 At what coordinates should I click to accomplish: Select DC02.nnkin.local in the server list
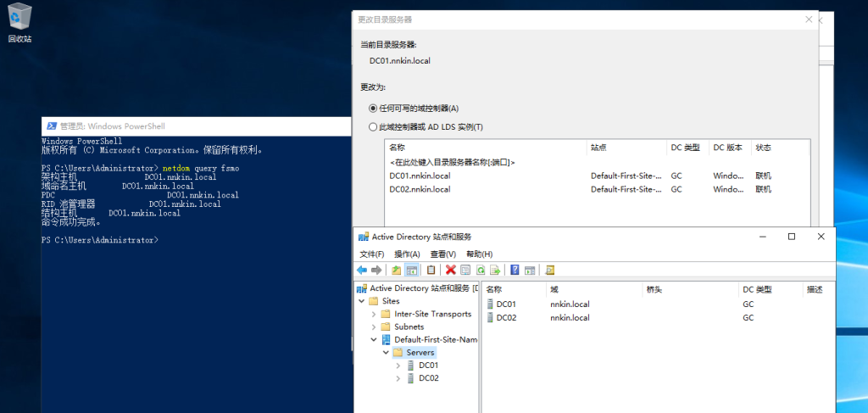point(420,189)
